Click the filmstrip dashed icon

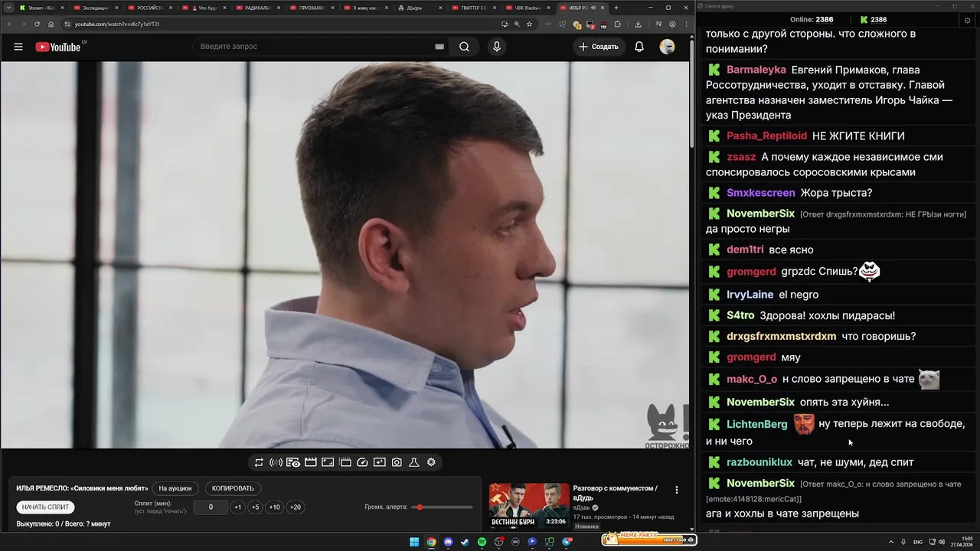tap(345, 462)
